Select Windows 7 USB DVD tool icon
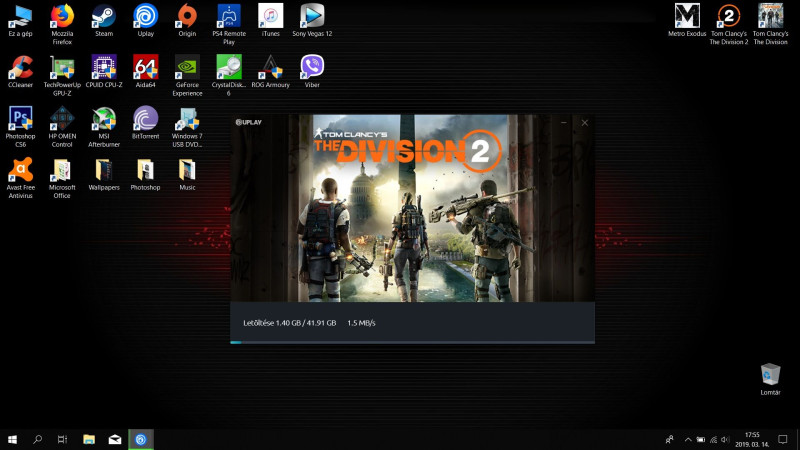 [x=187, y=127]
